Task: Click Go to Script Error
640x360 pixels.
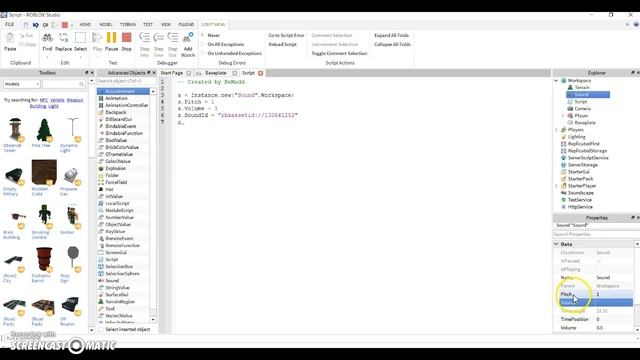Action: 286,36
